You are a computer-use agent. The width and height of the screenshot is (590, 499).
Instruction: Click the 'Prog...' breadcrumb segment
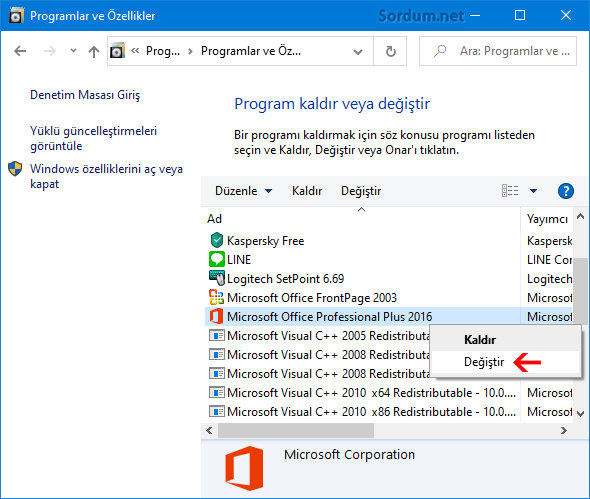(163, 51)
